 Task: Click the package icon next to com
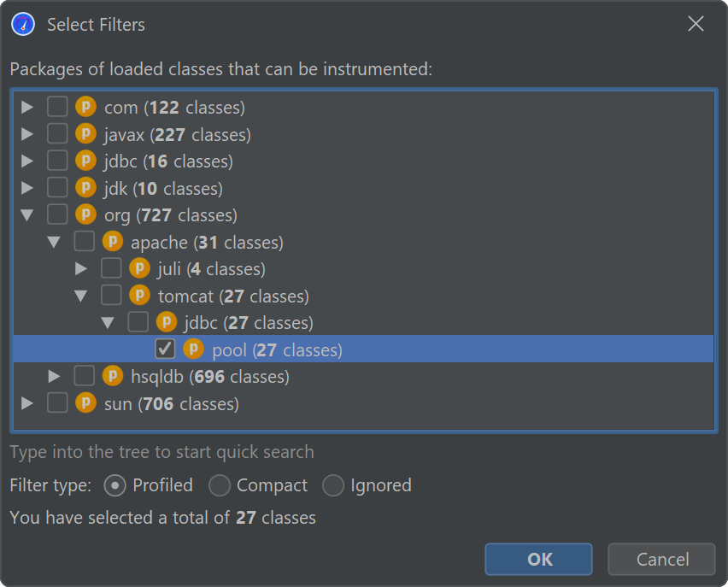85,108
